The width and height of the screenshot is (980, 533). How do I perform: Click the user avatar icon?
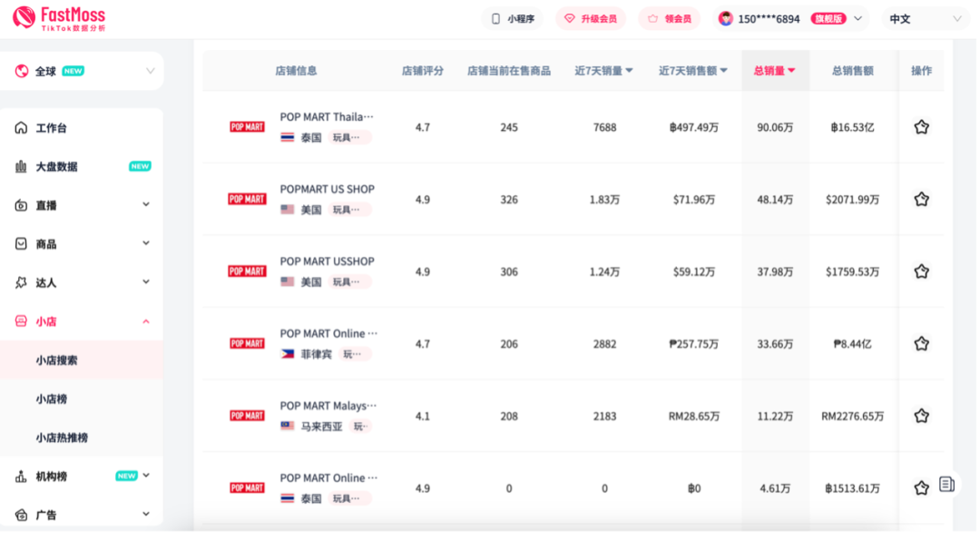726,19
